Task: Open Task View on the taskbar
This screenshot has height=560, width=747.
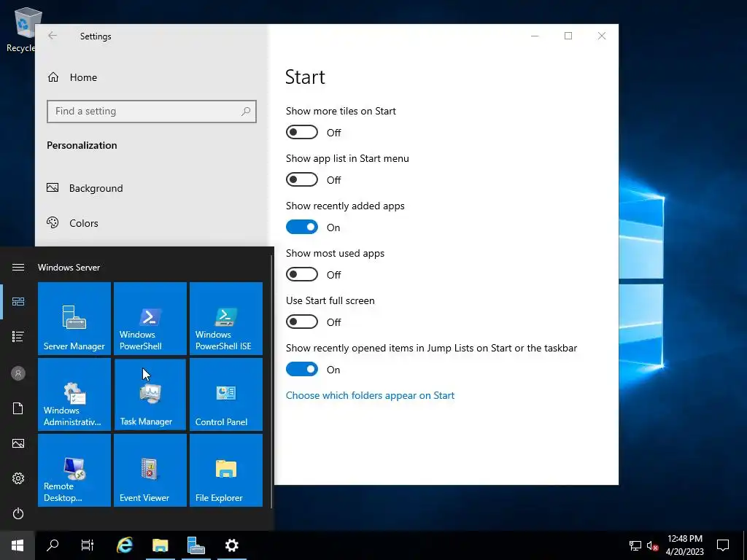Action: [88, 545]
